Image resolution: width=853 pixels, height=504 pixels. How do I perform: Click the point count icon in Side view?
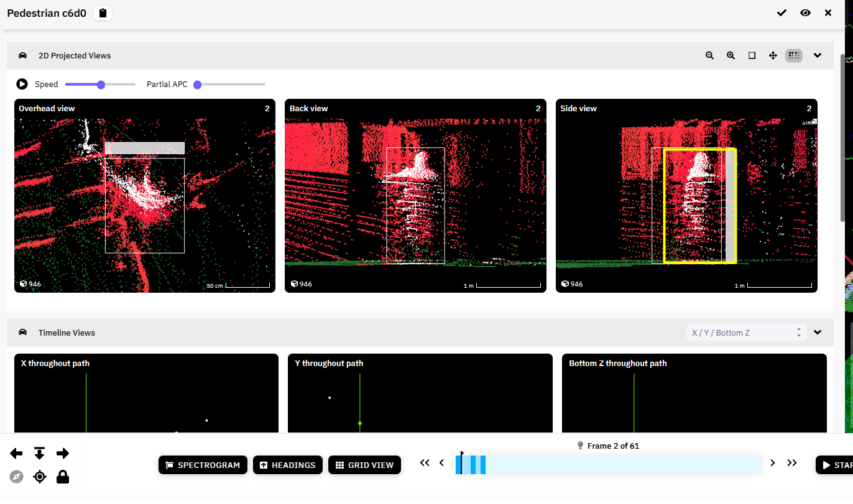tap(565, 284)
